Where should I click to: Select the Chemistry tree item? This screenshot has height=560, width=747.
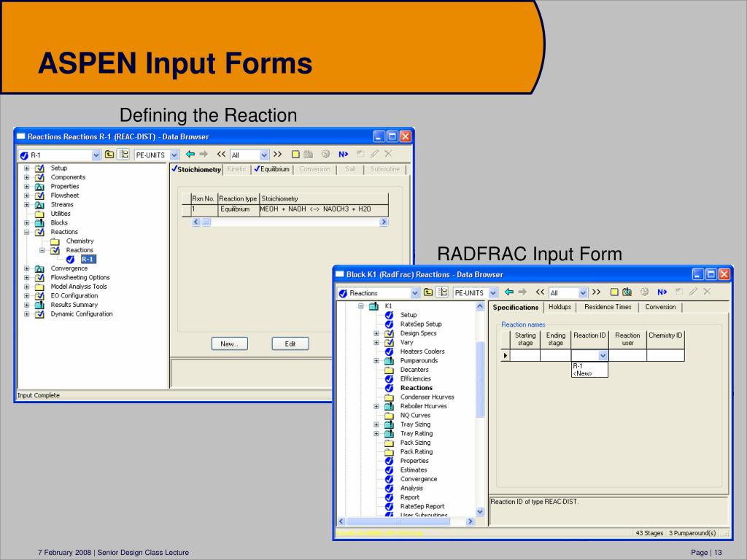pos(80,241)
